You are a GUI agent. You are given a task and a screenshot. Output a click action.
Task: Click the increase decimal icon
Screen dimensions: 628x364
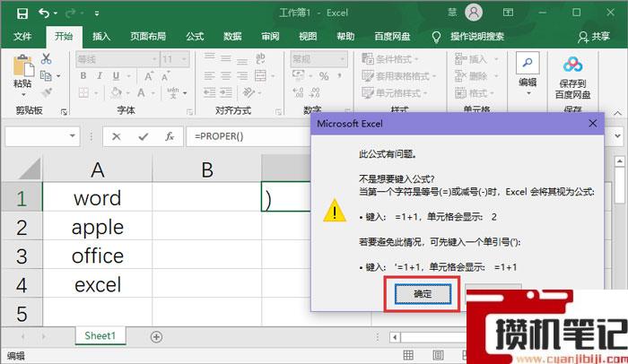coord(299,93)
